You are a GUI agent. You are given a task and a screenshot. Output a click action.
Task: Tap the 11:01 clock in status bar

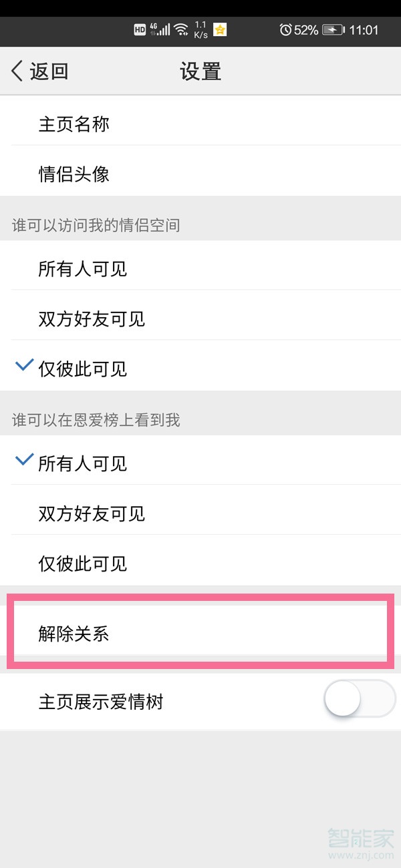[x=364, y=30]
